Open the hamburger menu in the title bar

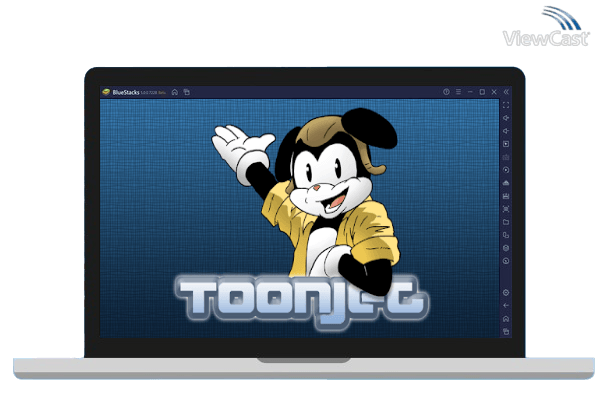click(458, 92)
